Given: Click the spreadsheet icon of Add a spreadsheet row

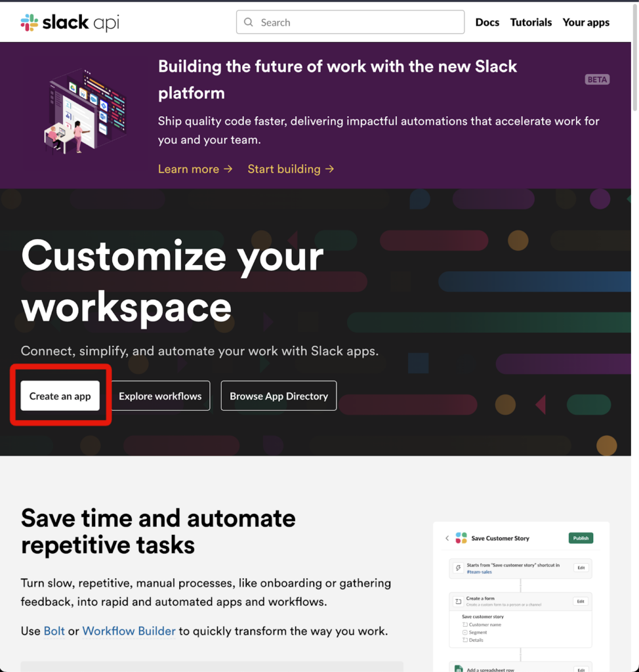Looking at the screenshot, I should click(x=459, y=669).
